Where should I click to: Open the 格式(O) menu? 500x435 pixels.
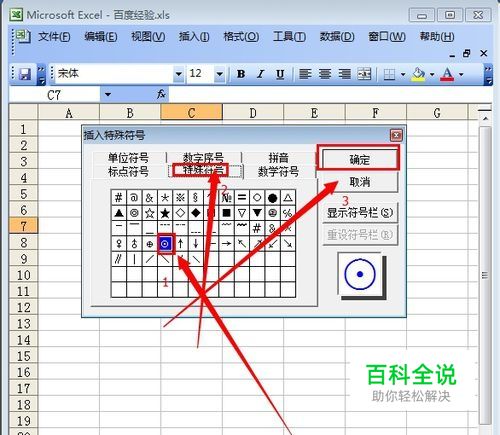click(x=241, y=36)
